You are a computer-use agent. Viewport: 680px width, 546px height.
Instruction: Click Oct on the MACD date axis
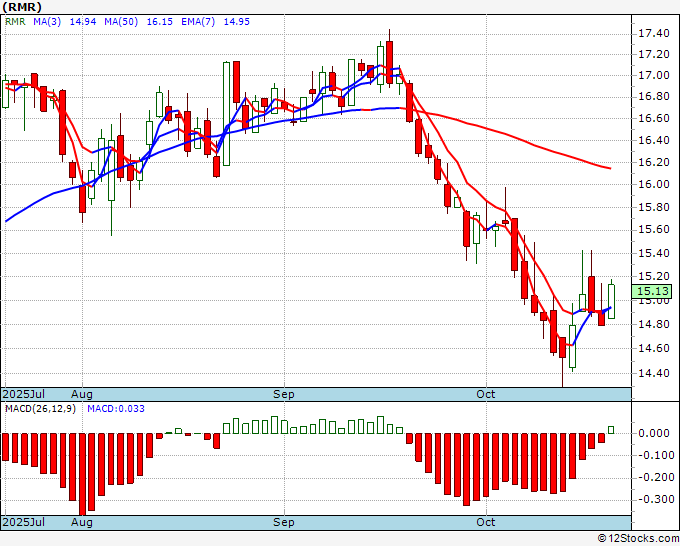485,522
